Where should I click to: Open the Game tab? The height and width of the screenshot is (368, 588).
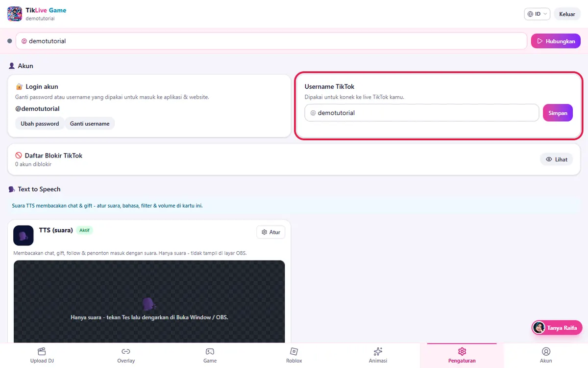210,356
